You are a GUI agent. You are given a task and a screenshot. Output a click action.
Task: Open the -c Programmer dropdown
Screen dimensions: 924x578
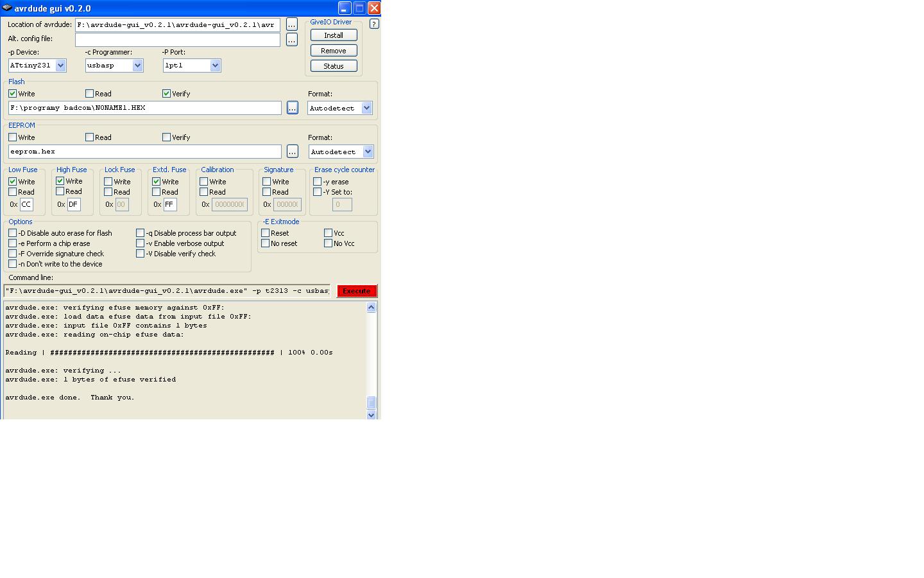pos(137,66)
